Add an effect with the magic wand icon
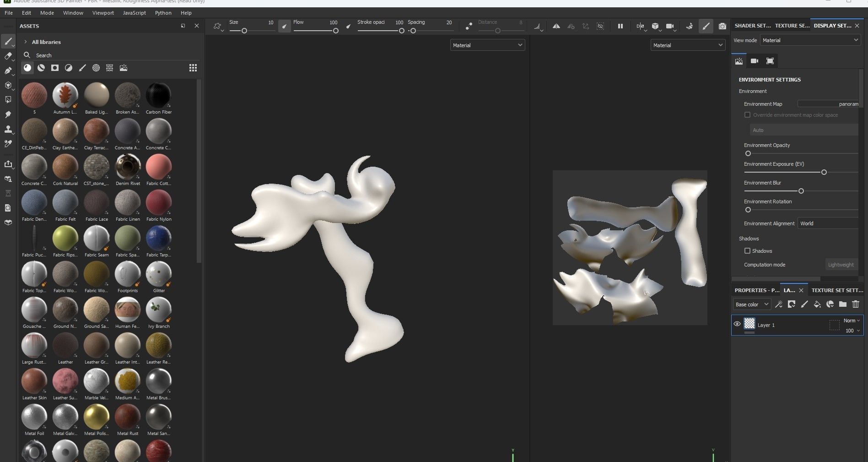Screen dimensions: 868x462 [x=779, y=304]
